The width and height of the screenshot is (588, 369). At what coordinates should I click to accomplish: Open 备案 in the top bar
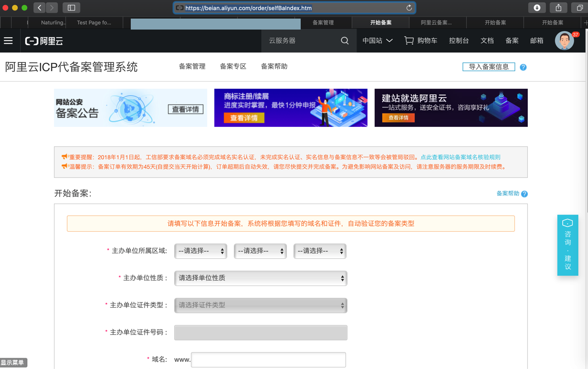point(512,41)
